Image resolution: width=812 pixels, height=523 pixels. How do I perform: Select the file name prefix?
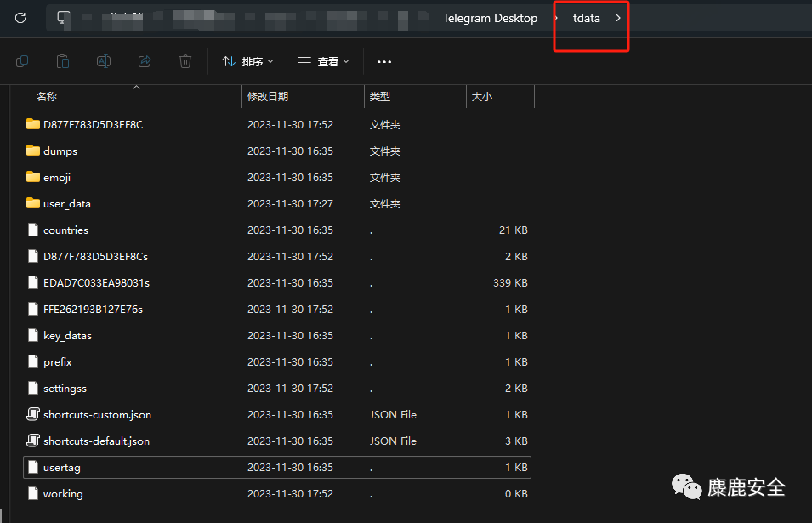click(x=58, y=362)
